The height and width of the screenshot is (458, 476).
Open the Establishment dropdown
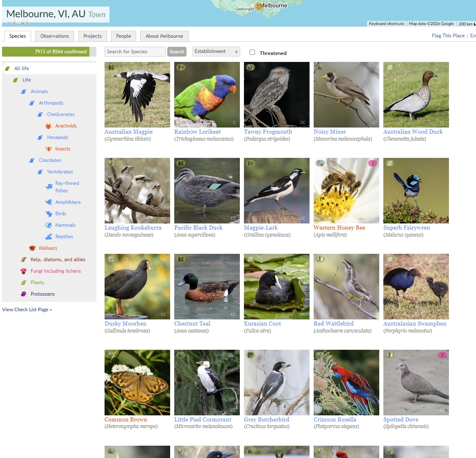[216, 52]
